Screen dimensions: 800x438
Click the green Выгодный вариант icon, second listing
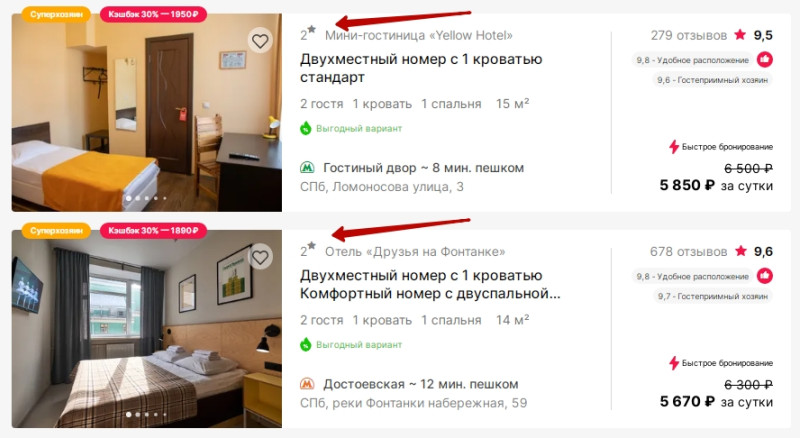pos(306,345)
